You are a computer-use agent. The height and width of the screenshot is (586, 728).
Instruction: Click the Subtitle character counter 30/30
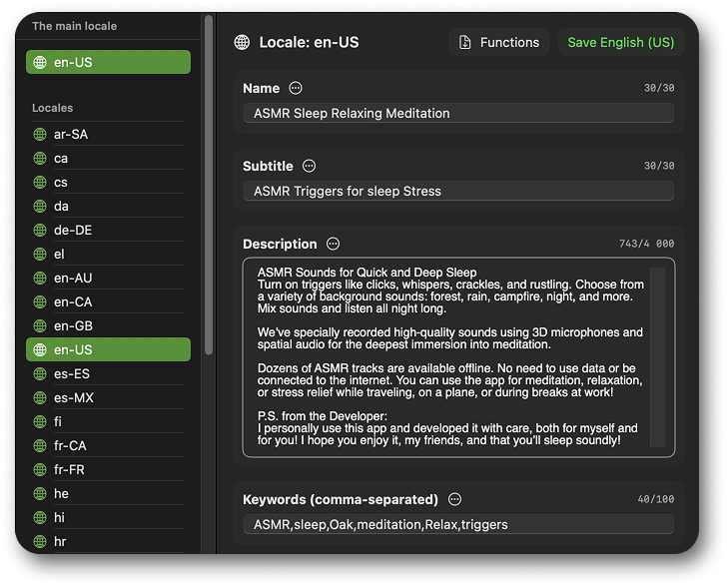coord(659,166)
